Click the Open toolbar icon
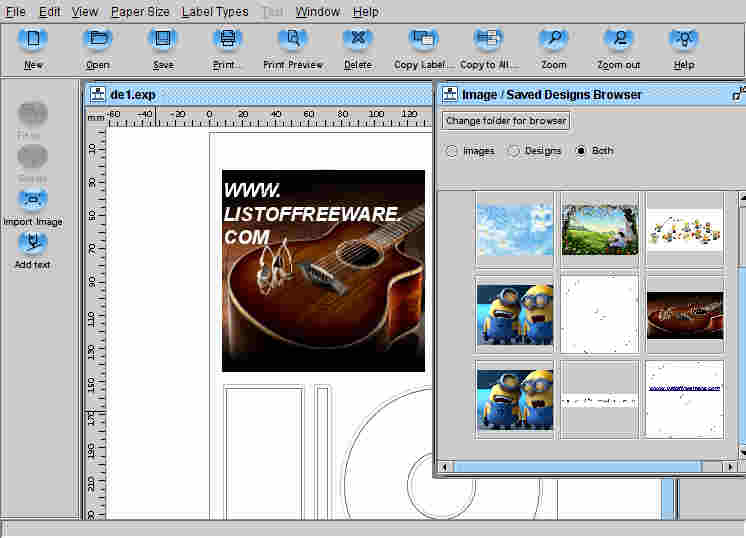Viewport: 746px width, 538px height. tap(98, 39)
